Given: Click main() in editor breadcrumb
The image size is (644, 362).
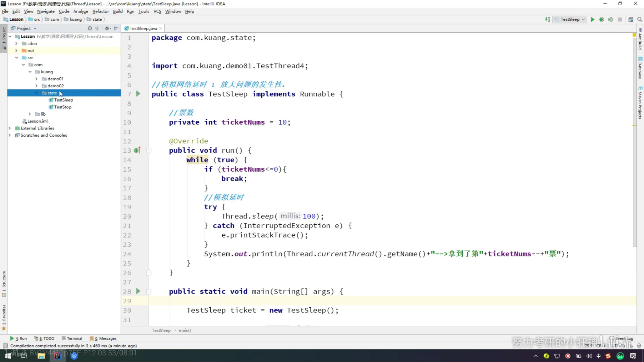Looking at the screenshot, I should pyautogui.click(x=185, y=330).
